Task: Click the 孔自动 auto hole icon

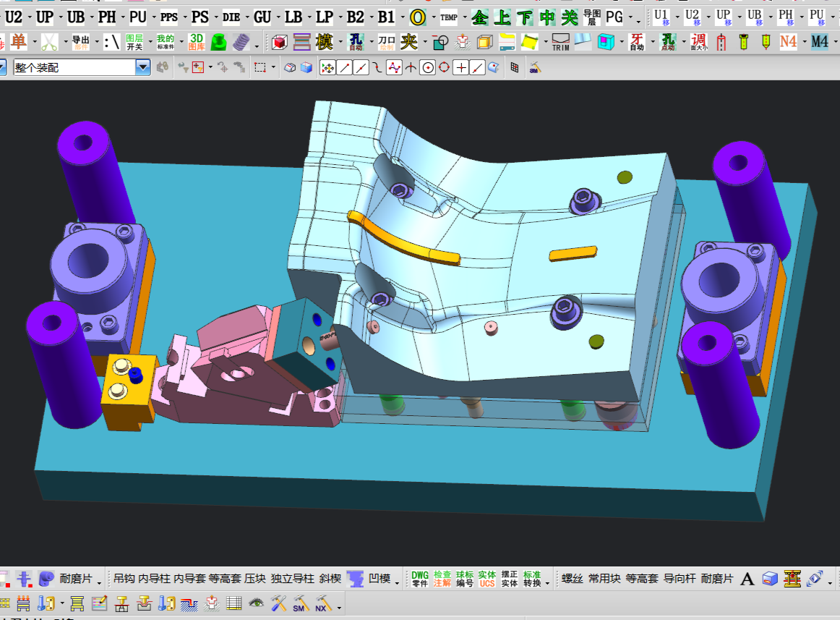Action: pos(356,41)
